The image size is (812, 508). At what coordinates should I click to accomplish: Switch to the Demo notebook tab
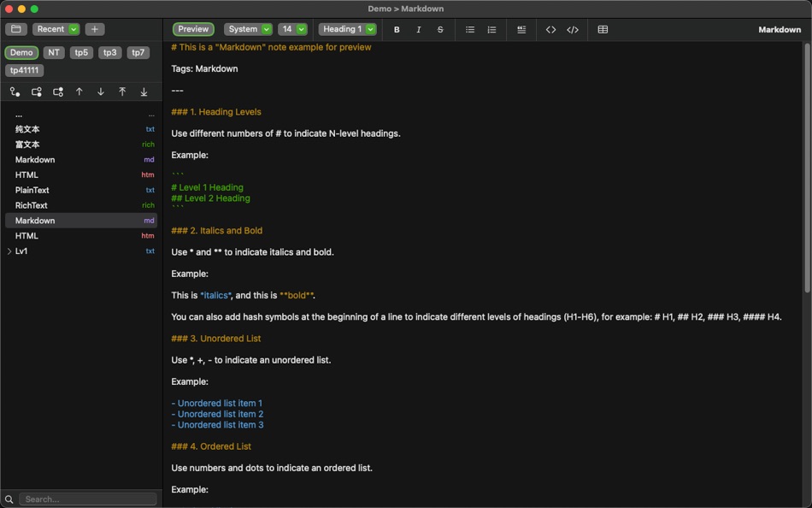[x=21, y=52]
